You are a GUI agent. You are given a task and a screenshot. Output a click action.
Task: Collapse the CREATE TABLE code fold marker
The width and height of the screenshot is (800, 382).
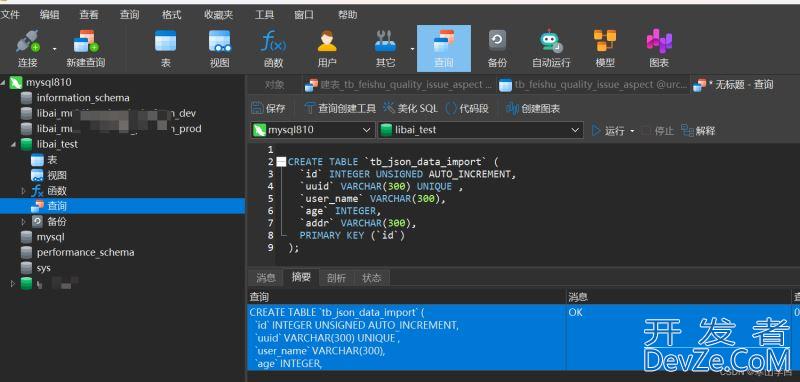(x=281, y=162)
